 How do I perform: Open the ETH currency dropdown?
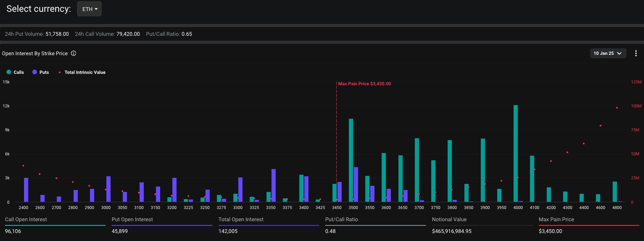[x=89, y=9]
